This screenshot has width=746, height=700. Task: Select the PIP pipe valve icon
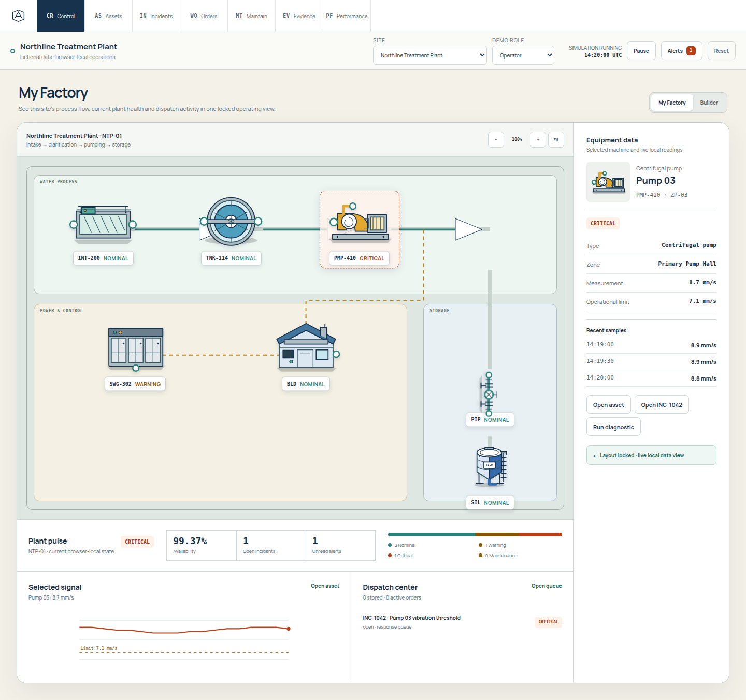(489, 393)
